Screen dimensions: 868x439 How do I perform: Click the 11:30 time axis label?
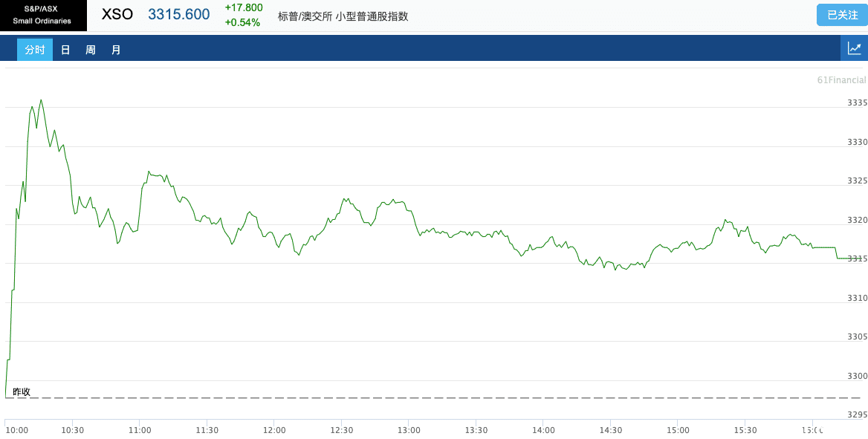(207, 429)
